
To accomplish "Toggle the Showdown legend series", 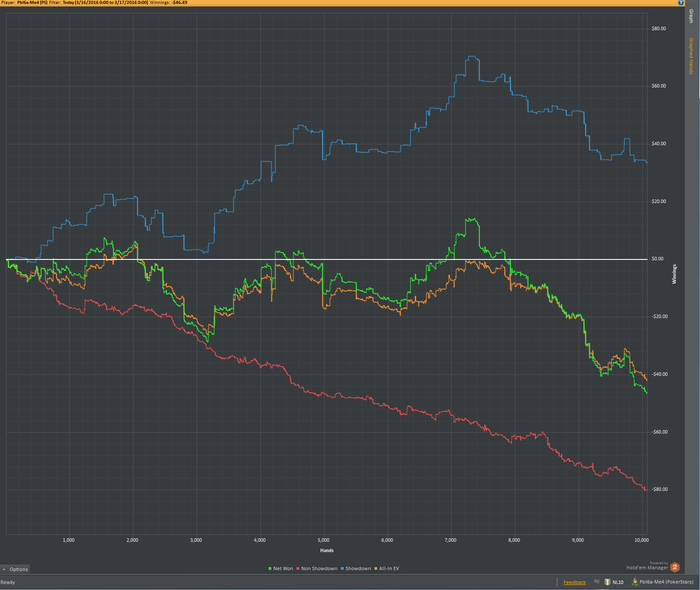I will pyautogui.click(x=356, y=569).
